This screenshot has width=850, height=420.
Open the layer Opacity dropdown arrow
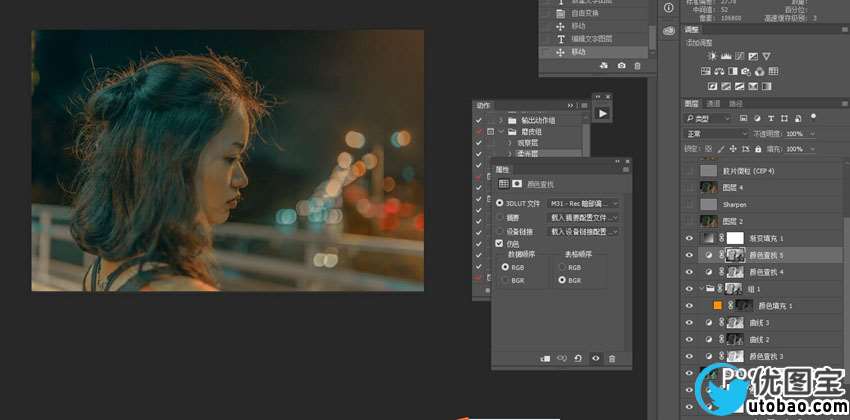point(812,133)
